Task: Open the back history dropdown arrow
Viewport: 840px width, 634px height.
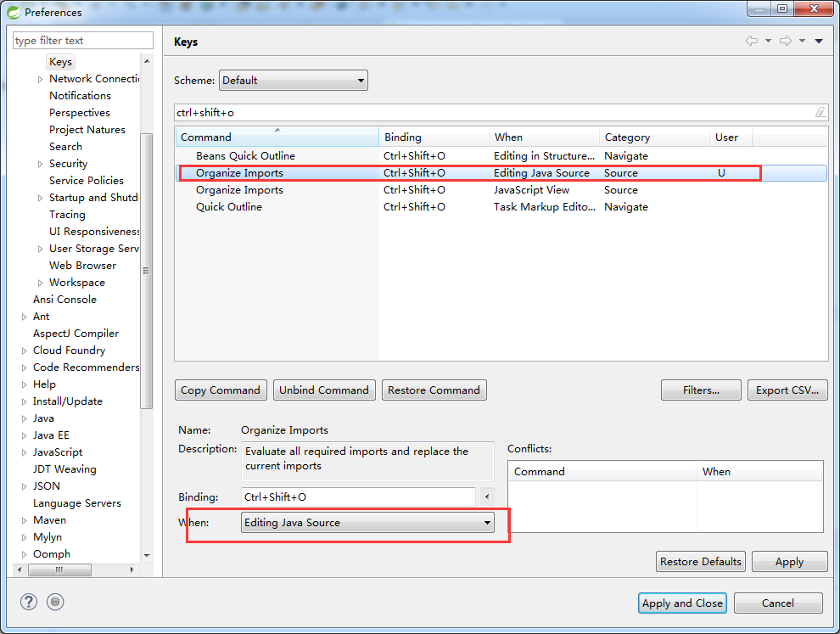Action: [x=768, y=41]
